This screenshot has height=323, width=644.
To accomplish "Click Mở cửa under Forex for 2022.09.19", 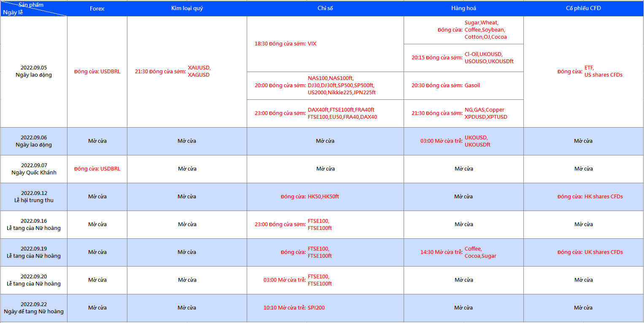I will pos(97,252).
